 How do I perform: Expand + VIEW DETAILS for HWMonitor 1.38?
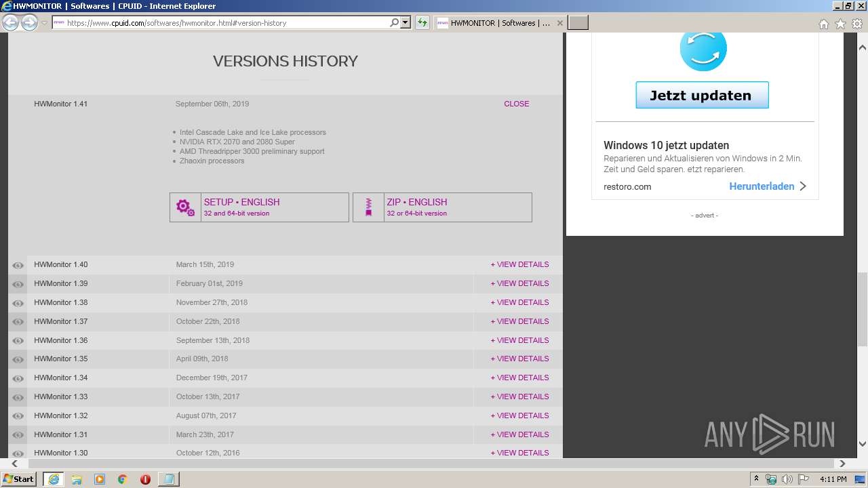[x=519, y=302]
